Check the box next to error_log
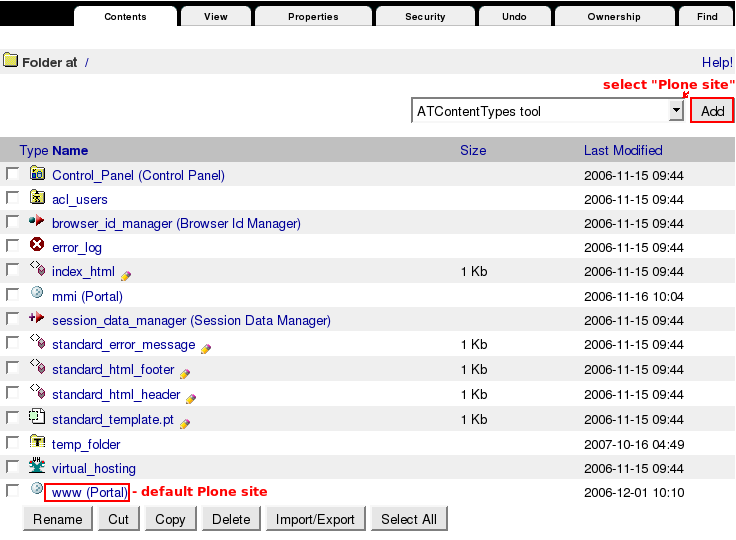This screenshot has height=540, width=736. tap(13, 246)
